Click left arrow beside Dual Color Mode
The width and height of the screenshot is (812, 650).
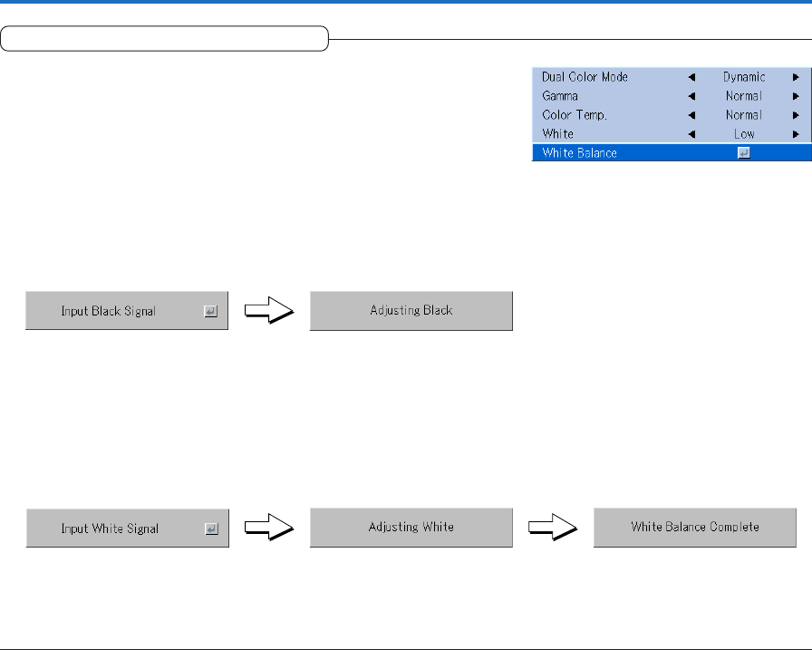(x=692, y=77)
